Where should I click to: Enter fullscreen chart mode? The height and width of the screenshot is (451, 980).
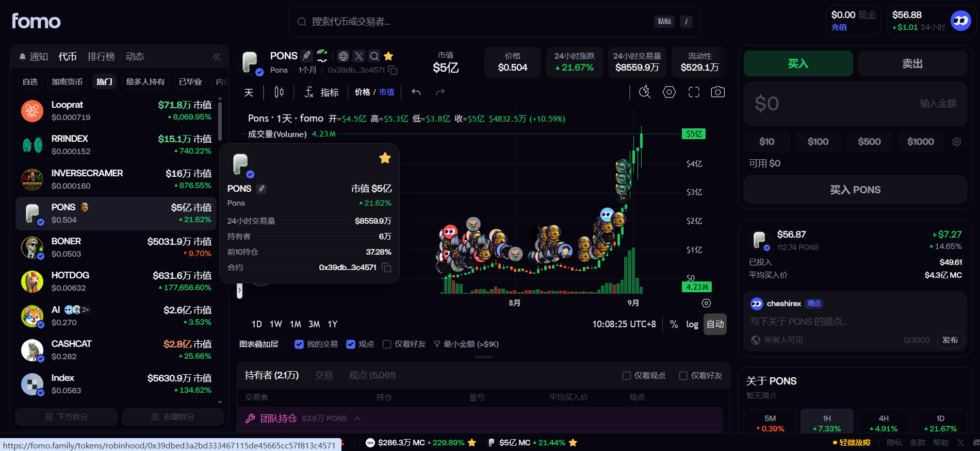[x=694, y=92]
